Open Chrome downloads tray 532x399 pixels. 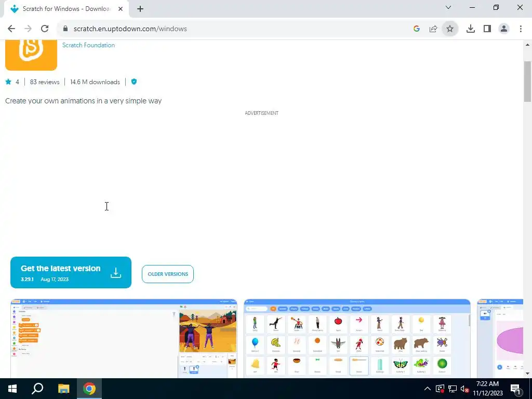click(471, 29)
